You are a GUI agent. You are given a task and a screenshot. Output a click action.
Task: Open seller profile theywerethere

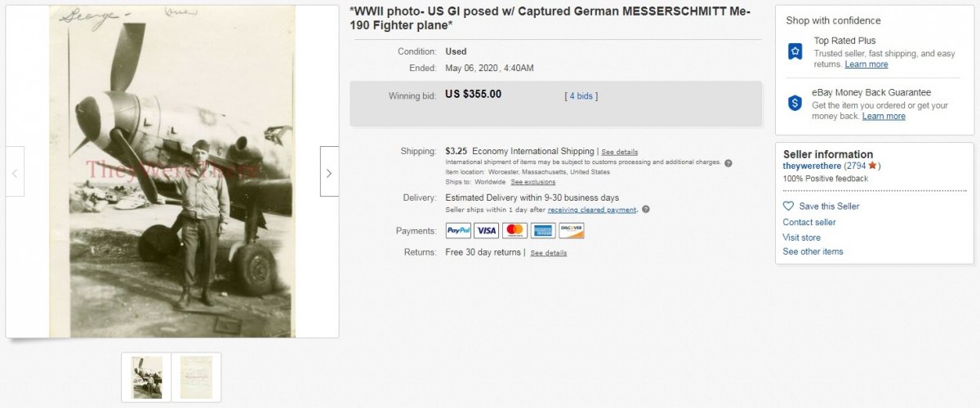[812, 166]
